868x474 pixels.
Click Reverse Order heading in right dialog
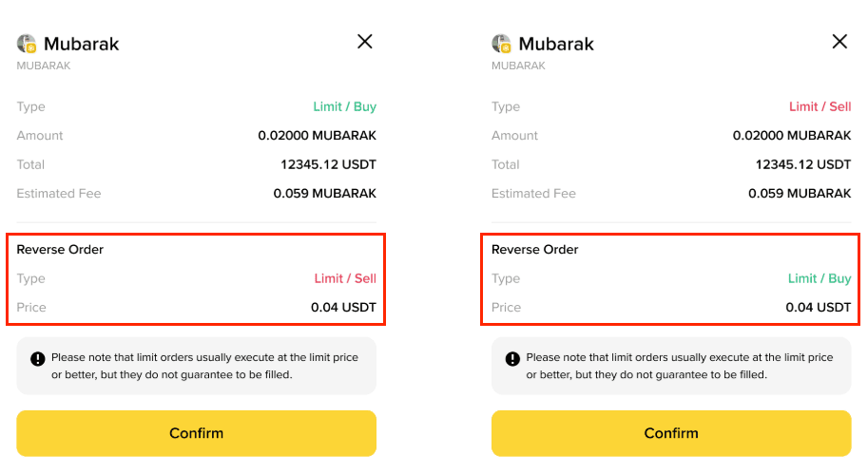coord(534,250)
